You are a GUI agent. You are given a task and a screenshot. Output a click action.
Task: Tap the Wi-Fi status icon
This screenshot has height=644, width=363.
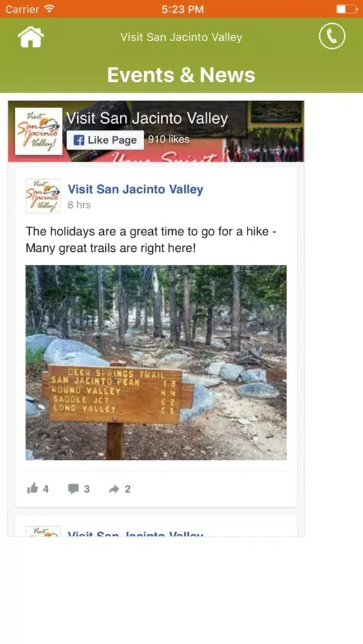(50, 8)
